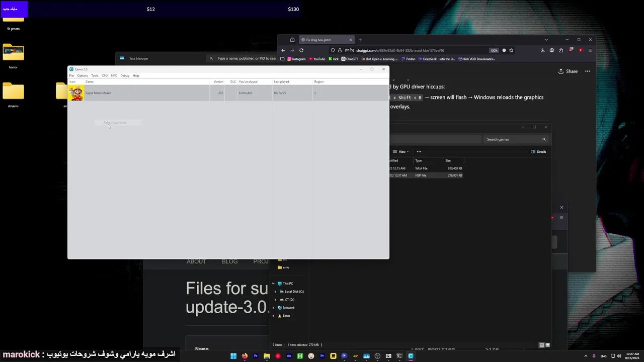
Task: Sort Explorer files by Size column
Action: click(453, 160)
